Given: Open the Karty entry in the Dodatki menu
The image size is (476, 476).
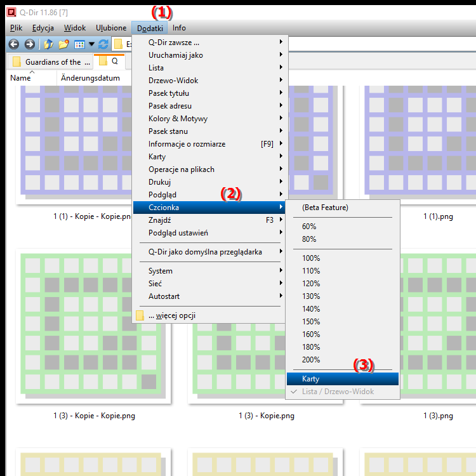Looking at the screenshot, I should coord(209,157).
